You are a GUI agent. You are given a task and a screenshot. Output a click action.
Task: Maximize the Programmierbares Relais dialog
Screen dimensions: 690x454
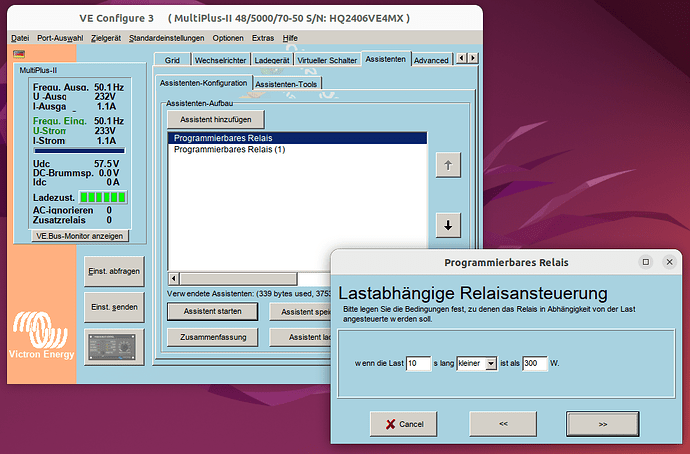pos(646,262)
